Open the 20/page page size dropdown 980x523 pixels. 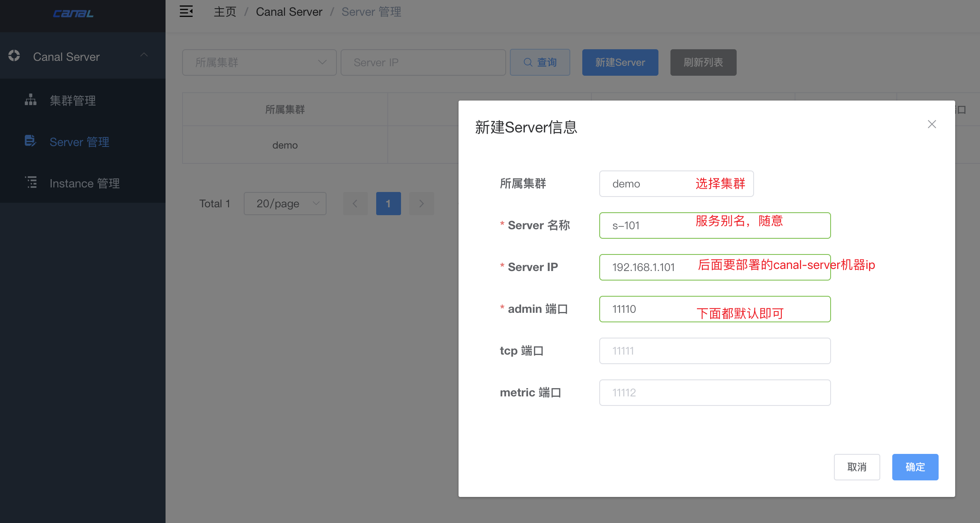click(x=285, y=204)
